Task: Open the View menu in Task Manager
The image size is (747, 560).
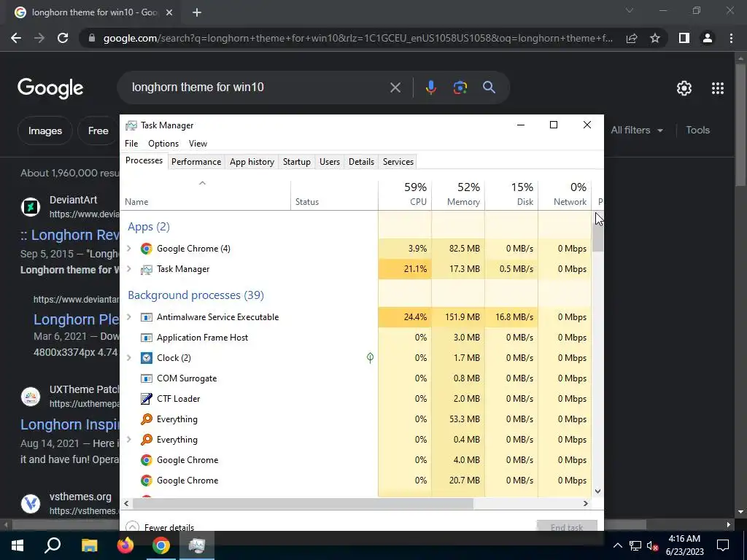Action: 198,144
